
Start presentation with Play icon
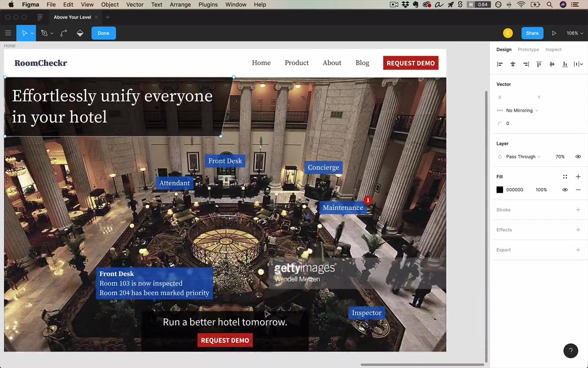coord(554,33)
